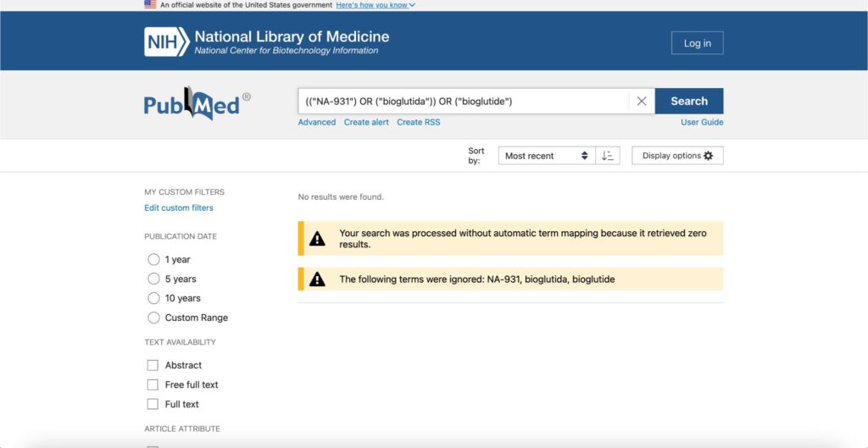Viewport: 868px width, 448px height.
Task: Focus the PubMed search query field
Action: point(464,102)
